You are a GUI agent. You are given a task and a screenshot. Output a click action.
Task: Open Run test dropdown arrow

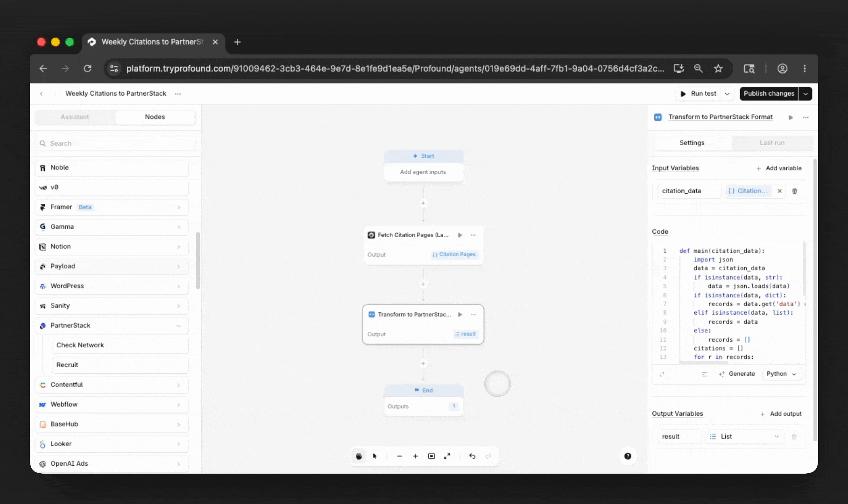click(x=727, y=94)
